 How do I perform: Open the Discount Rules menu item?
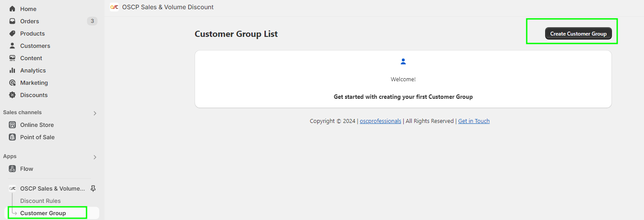pos(40,201)
